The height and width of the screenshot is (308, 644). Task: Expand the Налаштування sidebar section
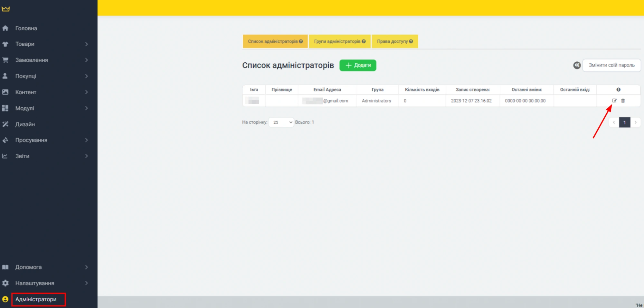pyautogui.click(x=35, y=283)
